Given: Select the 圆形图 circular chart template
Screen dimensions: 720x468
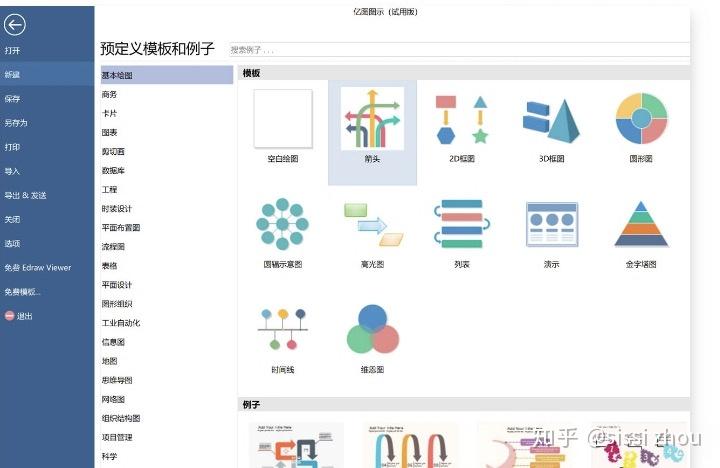Looking at the screenshot, I should click(x=641, y=118).
